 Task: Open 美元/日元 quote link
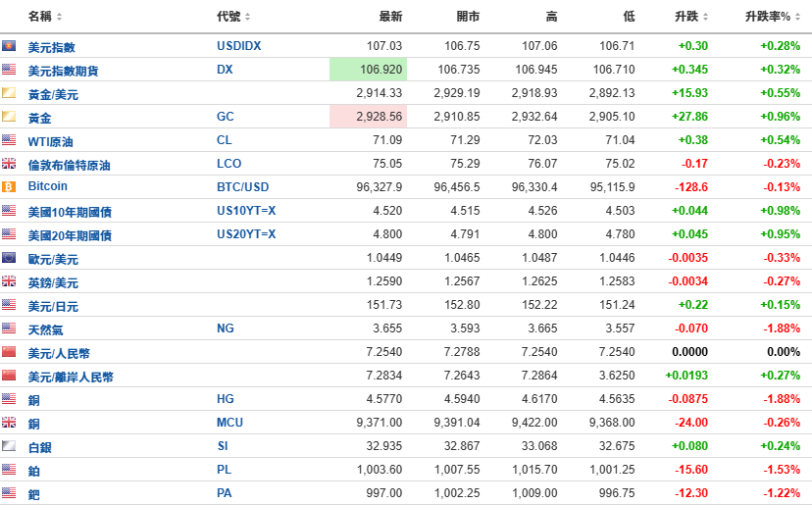click(x=53, y=307)
